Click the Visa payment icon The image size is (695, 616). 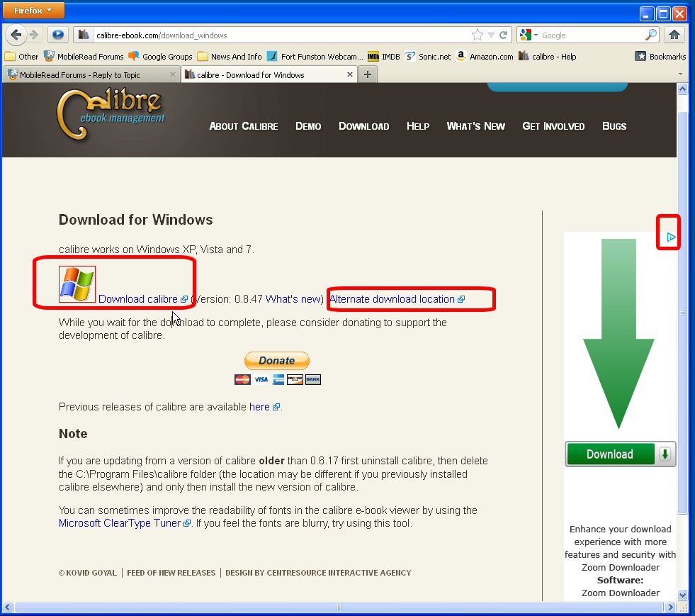[x=261, y=380]
